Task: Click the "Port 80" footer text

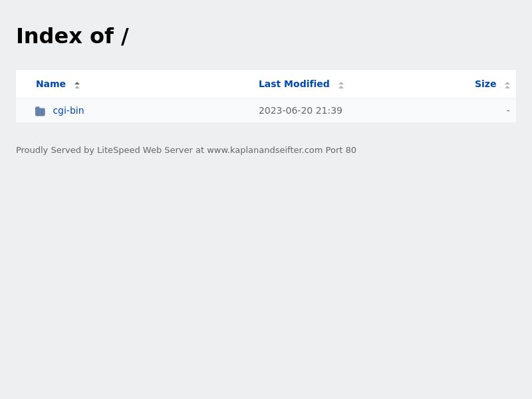Action: point(340,150)
